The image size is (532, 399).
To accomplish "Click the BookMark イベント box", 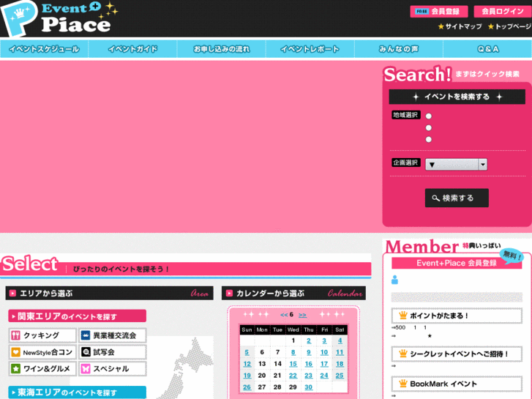I will tap(457, 384).
